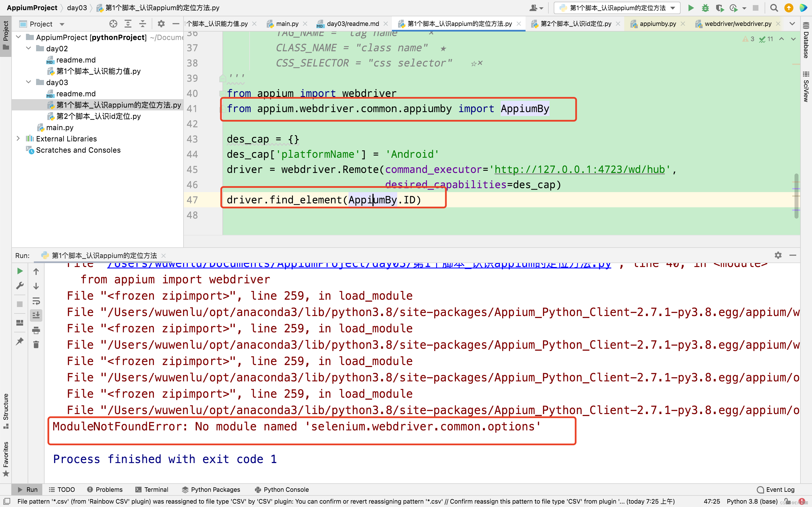Toggle scroll to end in console
The height and width of the screenshot is (507, 812).
36,315
